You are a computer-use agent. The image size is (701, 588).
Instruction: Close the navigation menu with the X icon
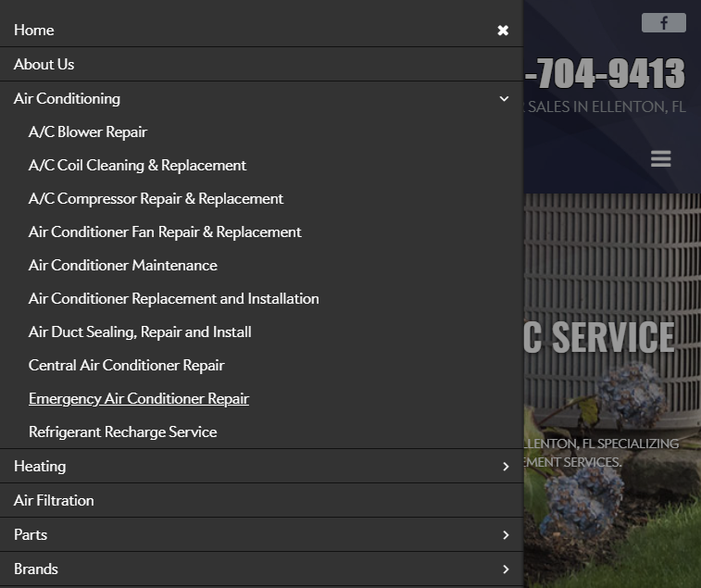coord(503,30)
